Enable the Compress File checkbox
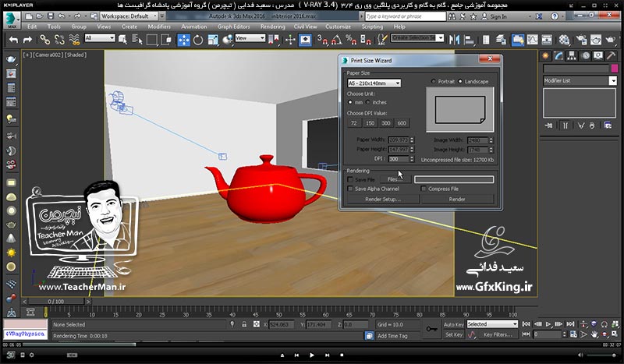The image size is (624, 364). pyautogui.click(x=424, y=189)
